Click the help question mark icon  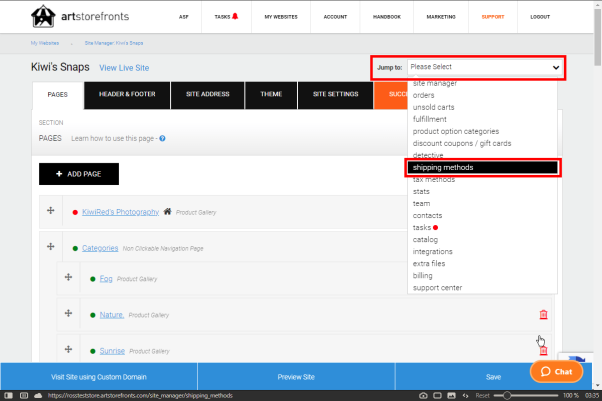(162, 138)
